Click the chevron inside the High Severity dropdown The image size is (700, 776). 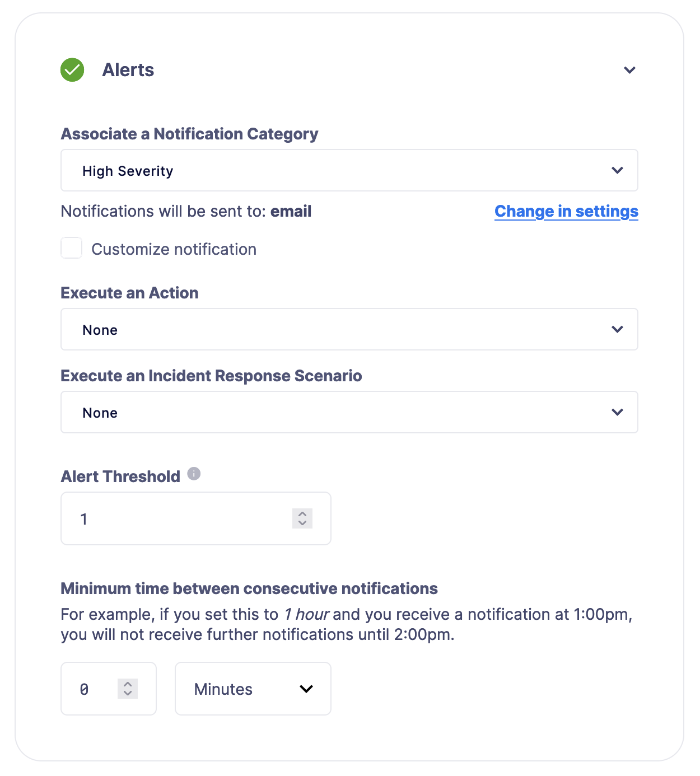click(x=617, y=170)
